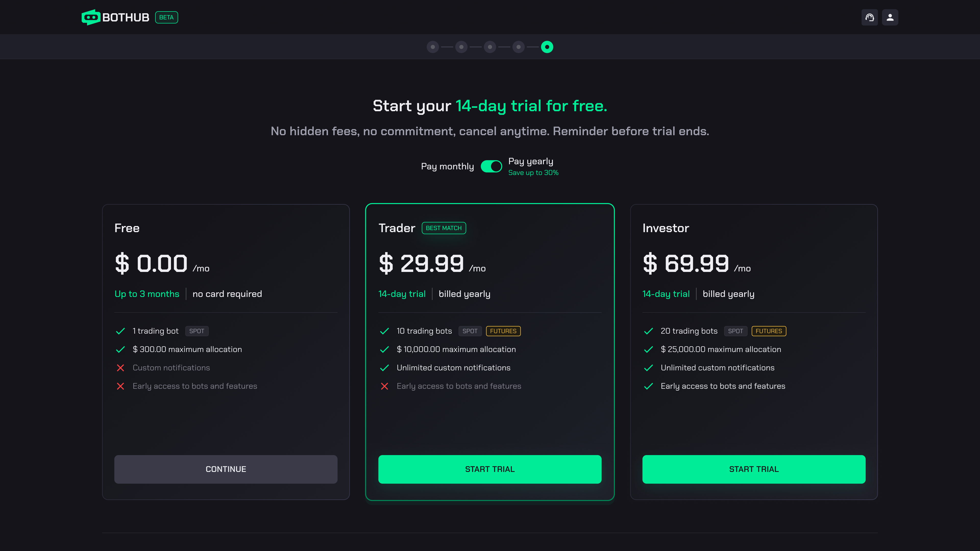Image resolution: width=980 pixels, height=551 pixels.
Task: Select the Pay yearly option label
Action: pyautogui.click(x=530, y=161)
